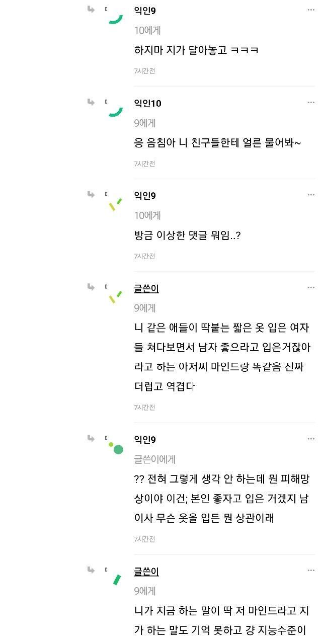Click the reply arrow beside the "방금 이상한 댓글" comment
Viewport: 322px width, 644px height.
[x=91, y=194]
